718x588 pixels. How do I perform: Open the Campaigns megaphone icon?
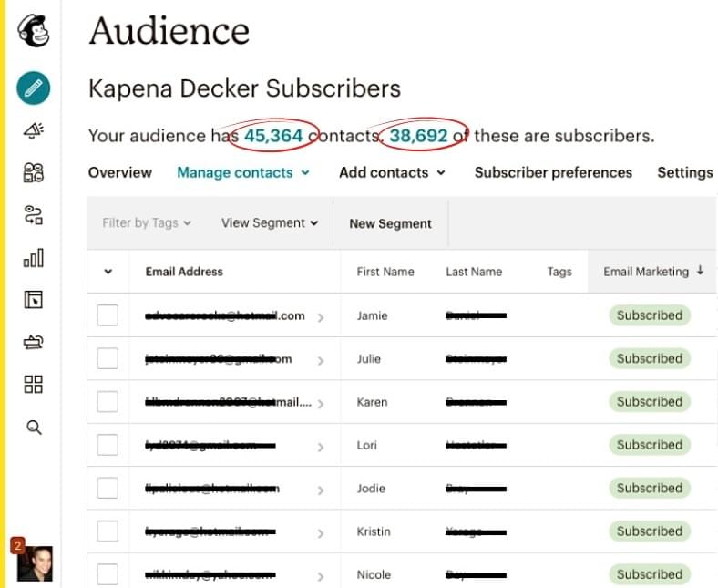tap(34, 131)
